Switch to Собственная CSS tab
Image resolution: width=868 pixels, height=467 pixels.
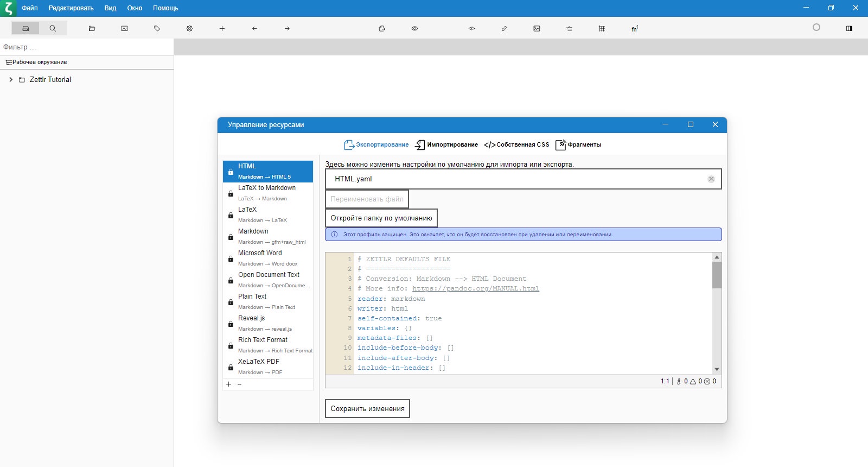pos(516,144)
